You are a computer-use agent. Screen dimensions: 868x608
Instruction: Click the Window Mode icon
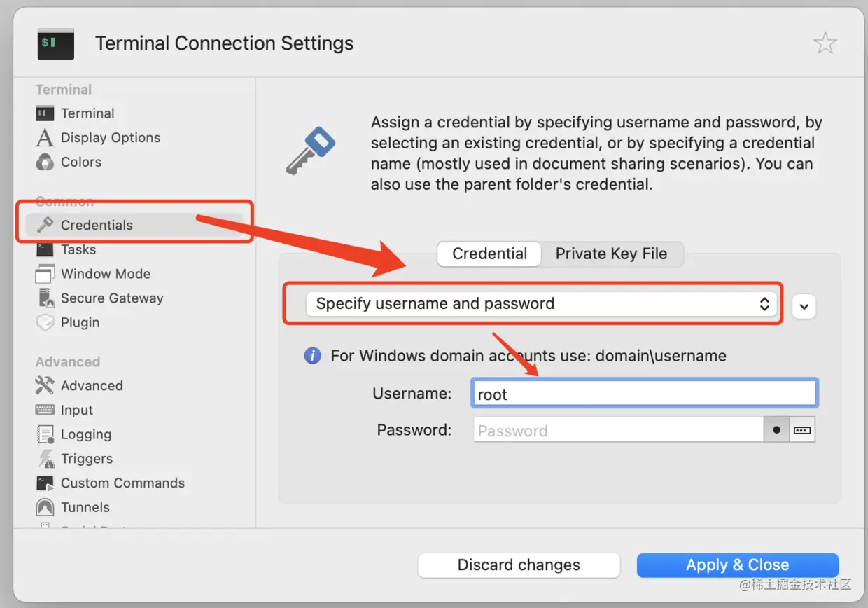tap(45, 274)
